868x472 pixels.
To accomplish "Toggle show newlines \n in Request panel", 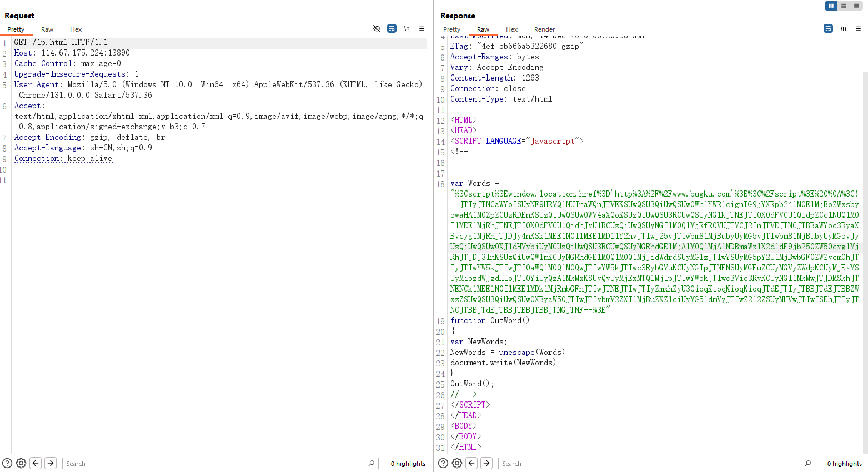I will (407, 28).
